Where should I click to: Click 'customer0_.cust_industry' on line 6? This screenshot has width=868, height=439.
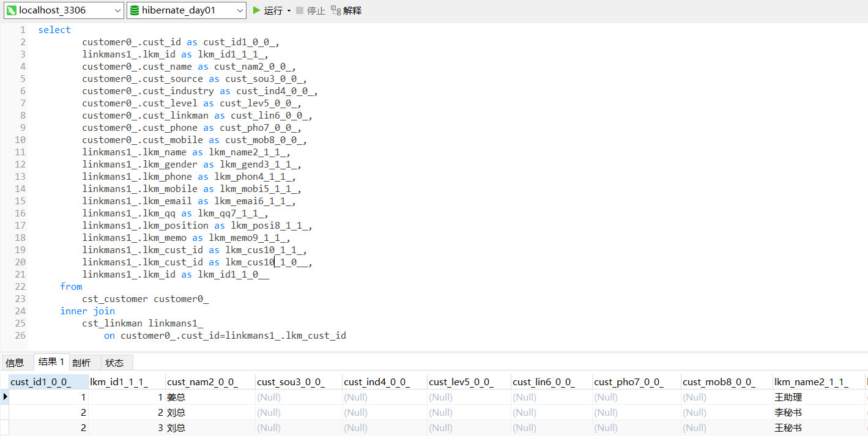[148, 91]
